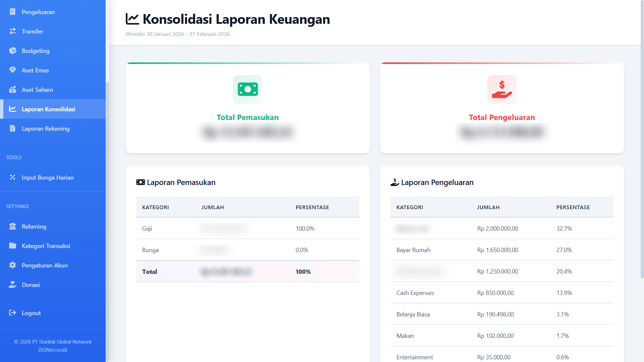Click the Aset Emas gem icon
This screenshot has width=644, height=362.
tap(12, 70)
